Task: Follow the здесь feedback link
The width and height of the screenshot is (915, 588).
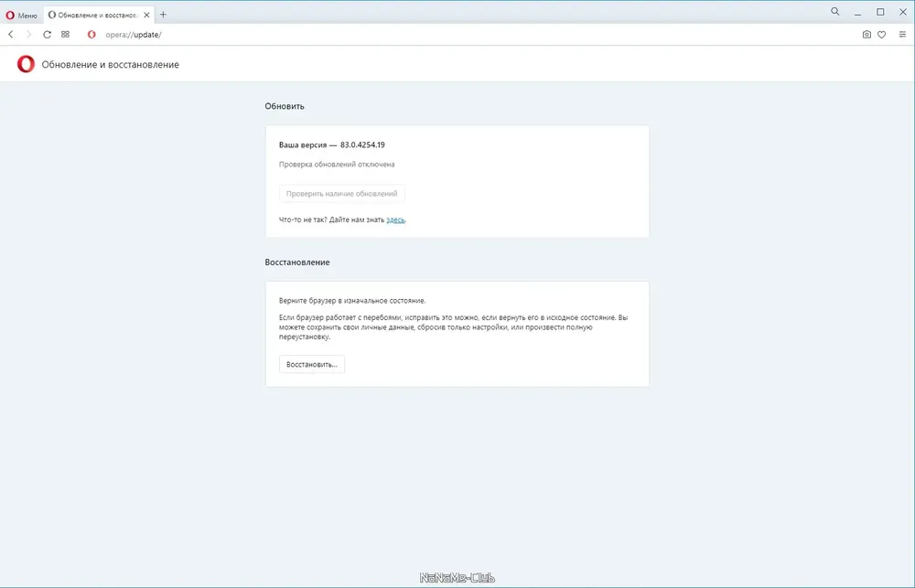Action: [395, 219]
